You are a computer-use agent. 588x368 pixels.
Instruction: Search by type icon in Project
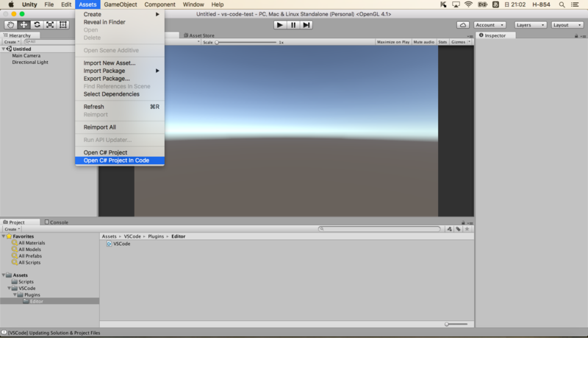[449, 229]
